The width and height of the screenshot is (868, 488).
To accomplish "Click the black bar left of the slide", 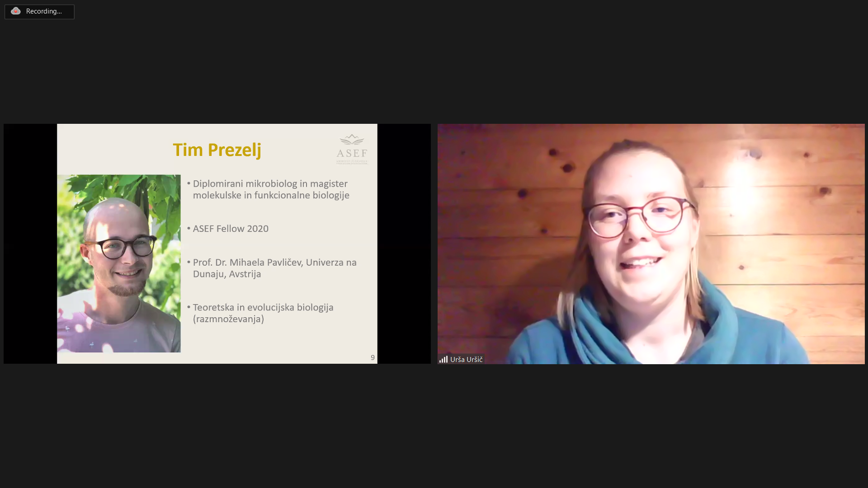I will [x=30, y=244].
